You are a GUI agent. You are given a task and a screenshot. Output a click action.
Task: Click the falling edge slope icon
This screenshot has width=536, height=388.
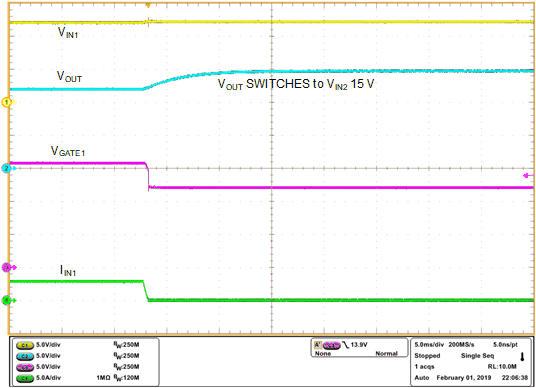[x=345, y=345]
